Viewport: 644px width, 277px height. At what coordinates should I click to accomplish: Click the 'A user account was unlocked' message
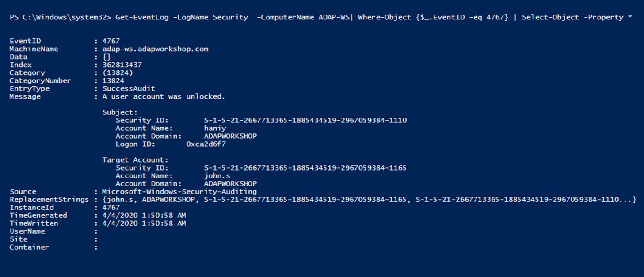(x=164, y=97)
